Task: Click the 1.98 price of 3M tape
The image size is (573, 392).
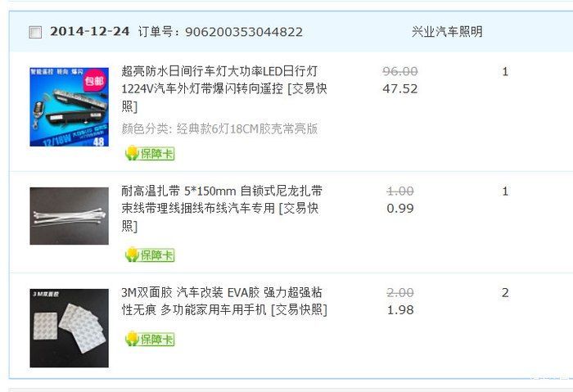Action: tap(400, 310)
